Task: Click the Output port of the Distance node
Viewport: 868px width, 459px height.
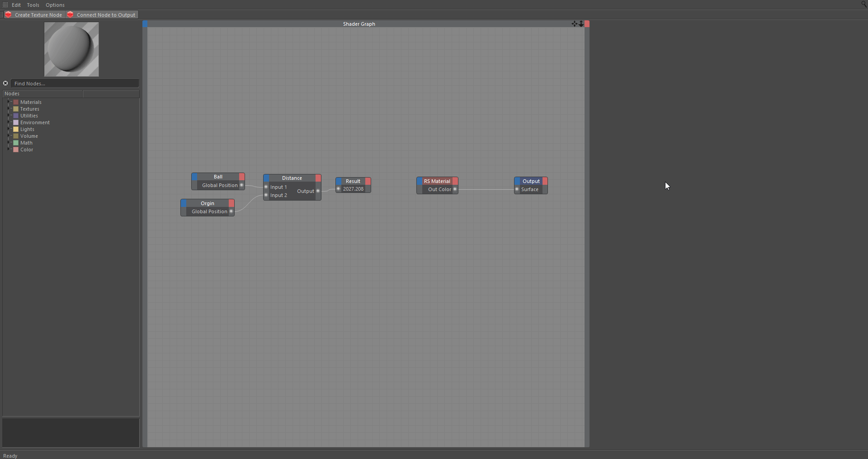Action: click(318, 191)
